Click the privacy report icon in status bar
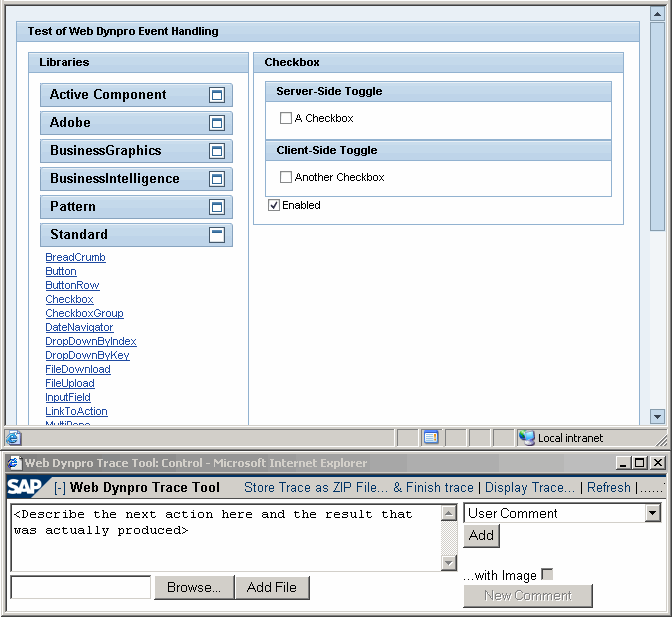The image size is (672, 617). click(x=431, y=437)
